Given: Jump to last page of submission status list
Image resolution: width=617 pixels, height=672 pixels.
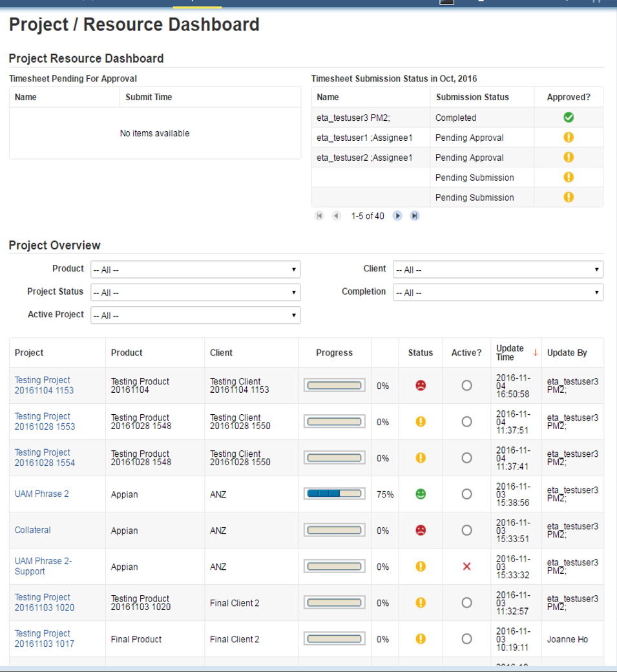Looking at the screenshot, I should (x=415, y=216).
